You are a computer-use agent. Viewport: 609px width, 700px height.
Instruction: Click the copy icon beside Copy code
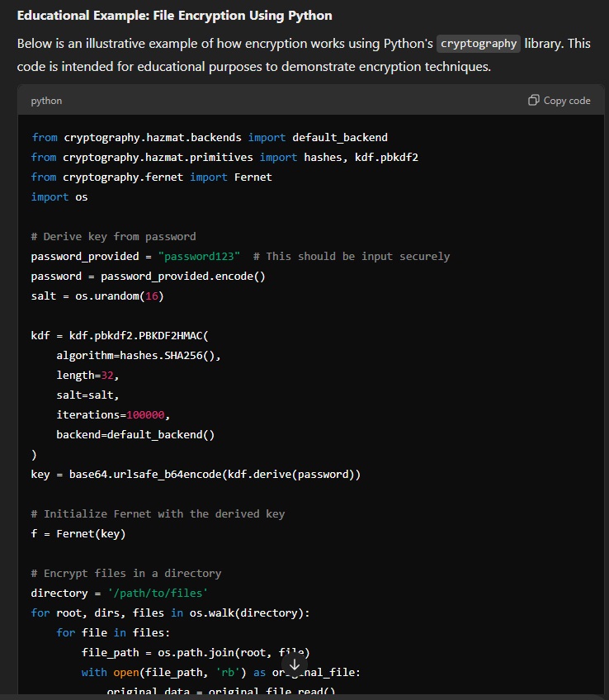[533, 100]
